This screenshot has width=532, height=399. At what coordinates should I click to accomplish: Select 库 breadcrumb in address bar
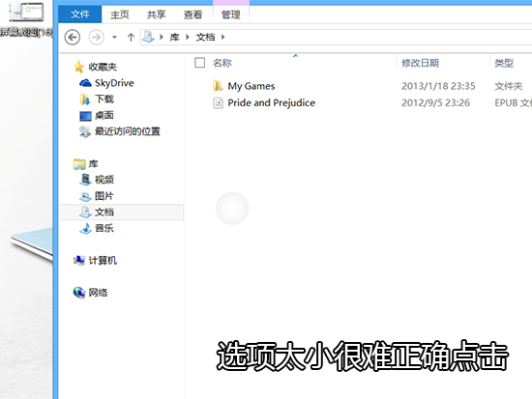[x=174, y=37]
